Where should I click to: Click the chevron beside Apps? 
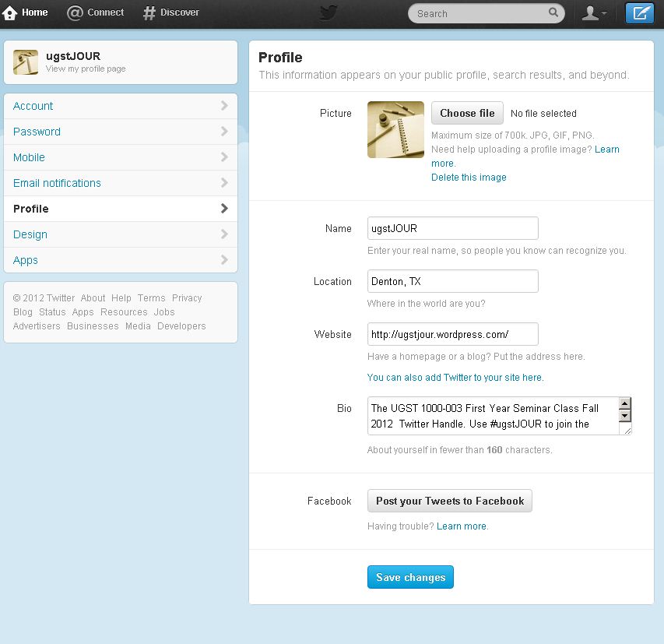(224, 260)
